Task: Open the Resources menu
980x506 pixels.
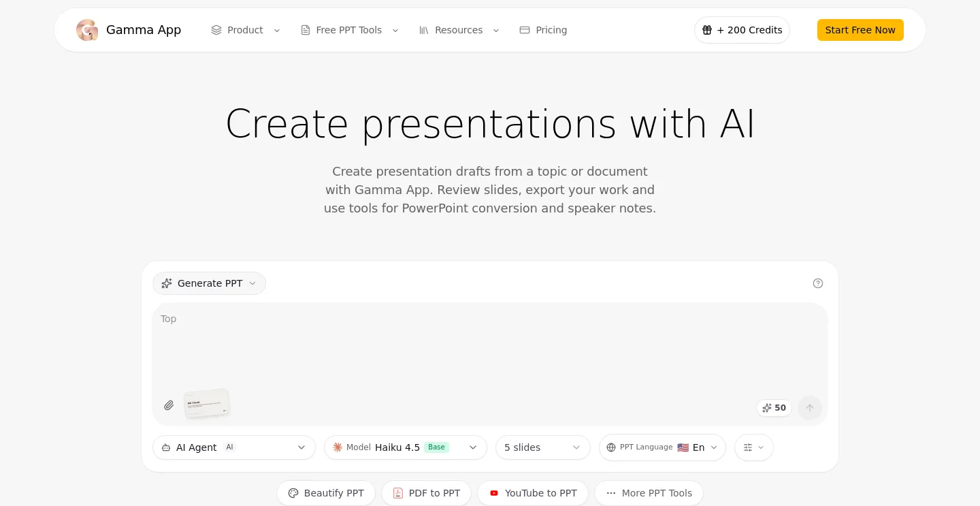Action: point(459,30)
